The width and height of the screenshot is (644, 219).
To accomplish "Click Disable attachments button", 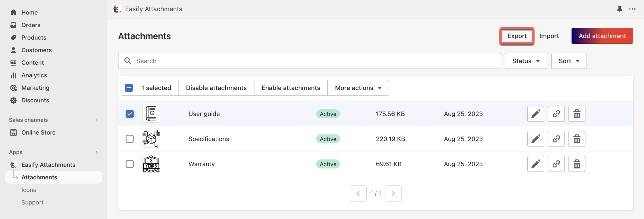I will [216, 88].
